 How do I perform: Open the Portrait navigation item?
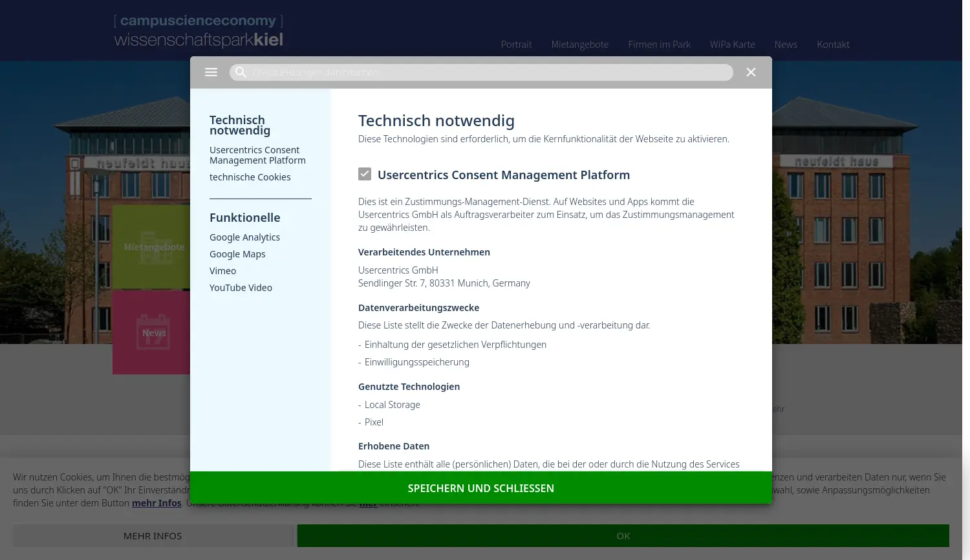tap(516, 44)
